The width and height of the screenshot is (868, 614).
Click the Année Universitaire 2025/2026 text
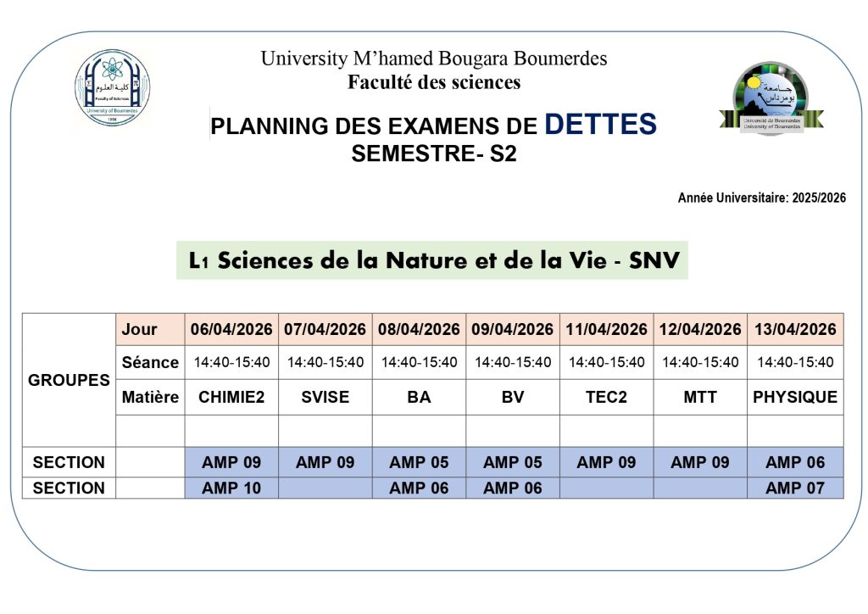pos(761,198)
